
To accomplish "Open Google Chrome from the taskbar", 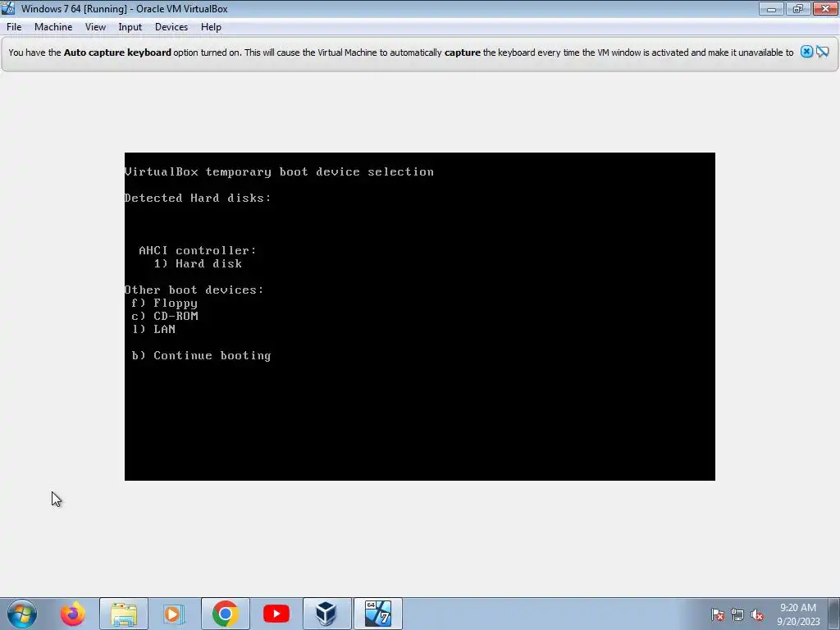I will (x=225, y=614).
